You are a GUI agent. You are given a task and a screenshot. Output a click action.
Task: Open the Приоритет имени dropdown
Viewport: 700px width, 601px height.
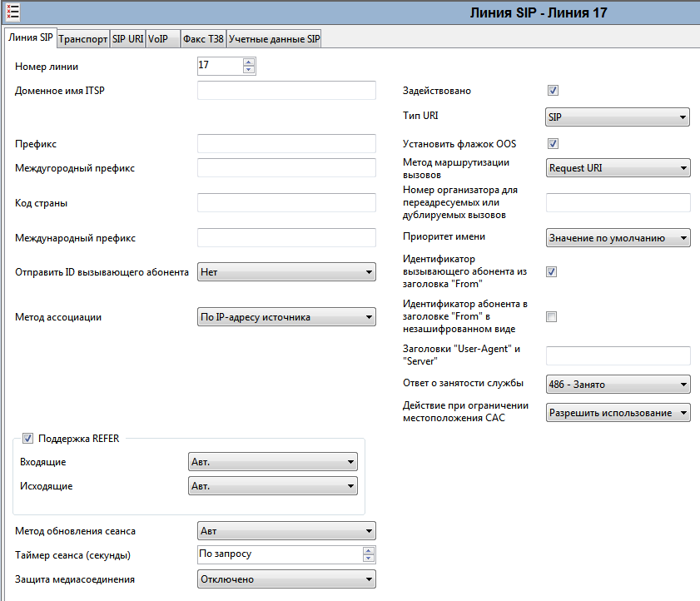618,237
